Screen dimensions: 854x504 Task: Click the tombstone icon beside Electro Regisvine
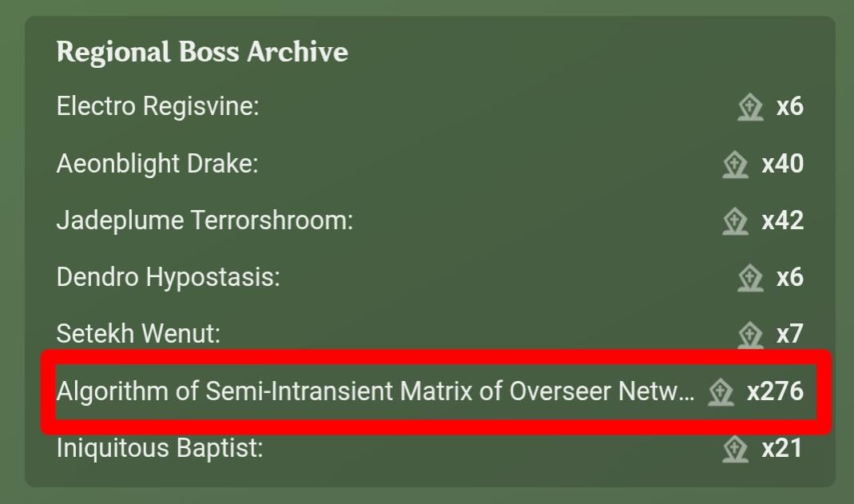[x=750, y=107]
